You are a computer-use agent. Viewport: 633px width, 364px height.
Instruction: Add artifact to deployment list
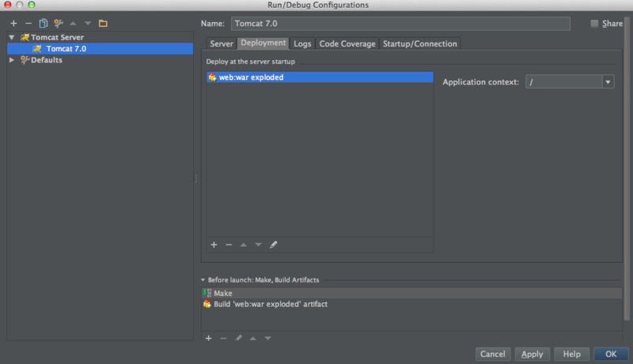[x=214, y=245]
